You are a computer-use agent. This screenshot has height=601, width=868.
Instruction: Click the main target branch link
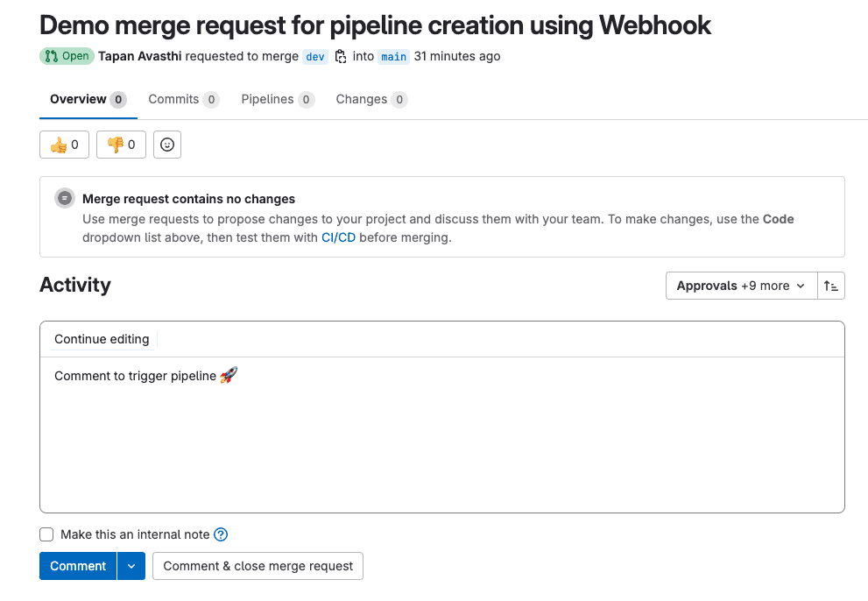click(x=393, y=56)
